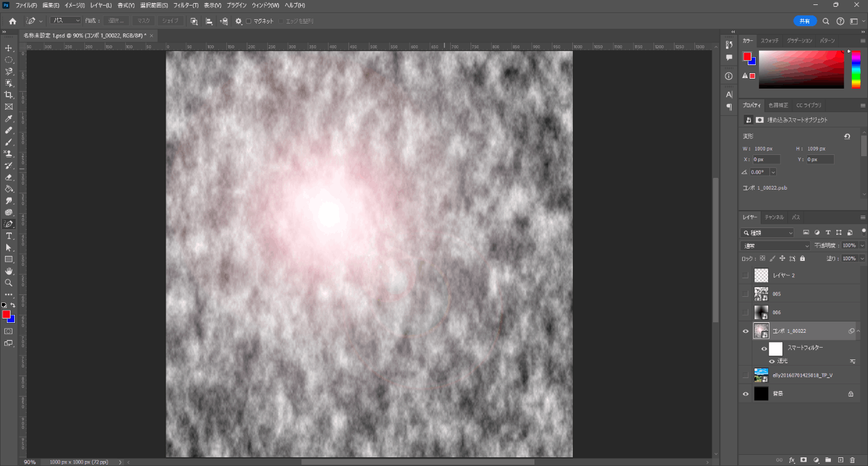Switch to the スウォッチ tab
This screenshot has height=466, width=868.
(770, 40)
